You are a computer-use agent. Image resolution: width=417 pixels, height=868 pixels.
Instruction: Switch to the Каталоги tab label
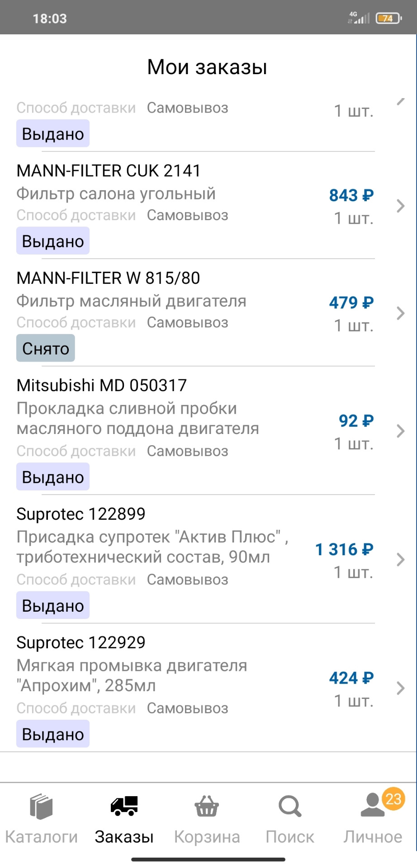41,837
